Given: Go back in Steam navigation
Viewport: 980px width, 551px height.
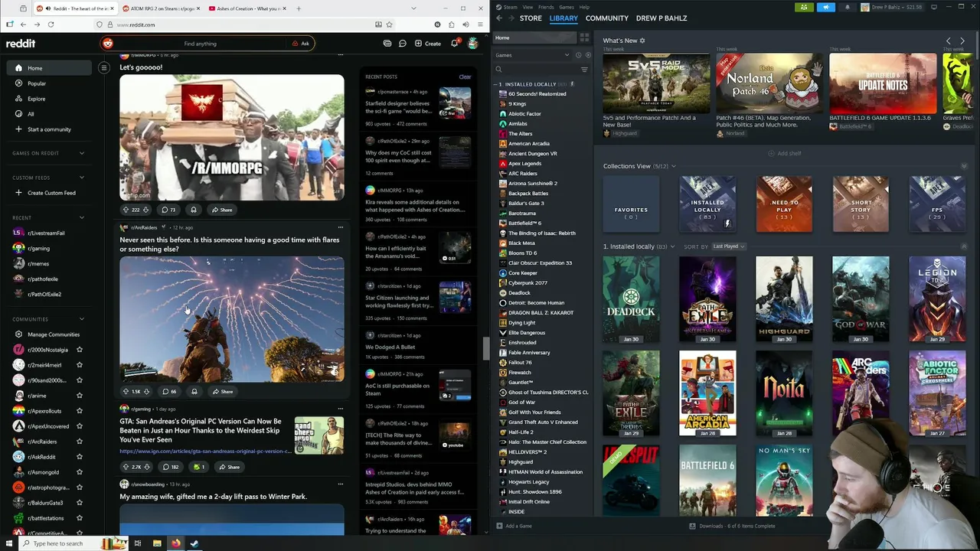Looking at the screenshot, I should click(499, 18).
